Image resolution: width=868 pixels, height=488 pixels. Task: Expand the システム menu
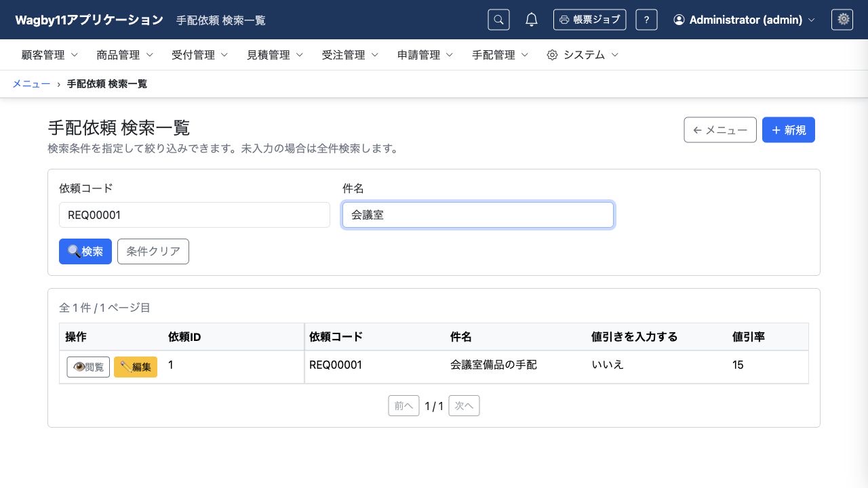583,55
